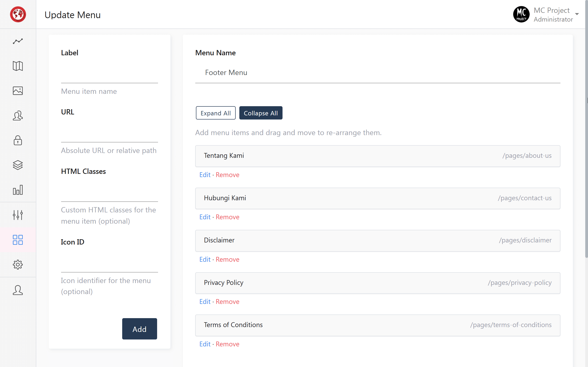Image resolution: width=588 pixels, height=367 pixels.
Task: Select the Privacy Policy menu row
Action: pos(378,283)
